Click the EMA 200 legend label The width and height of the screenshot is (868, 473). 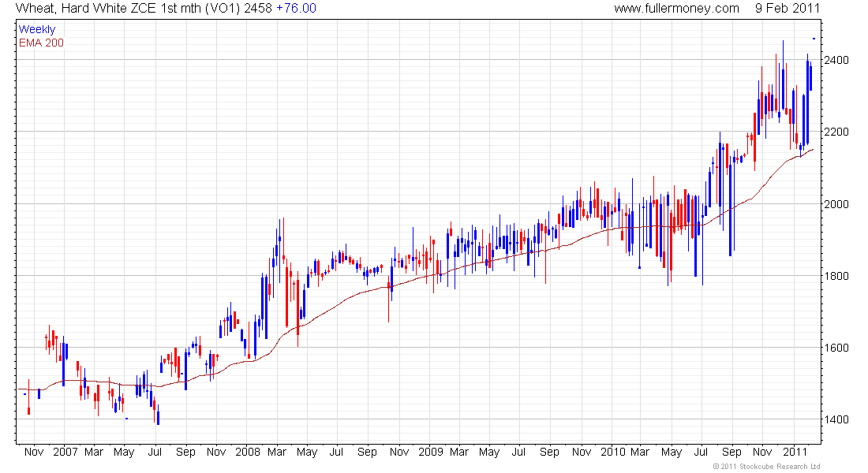[x=42, y=43]
